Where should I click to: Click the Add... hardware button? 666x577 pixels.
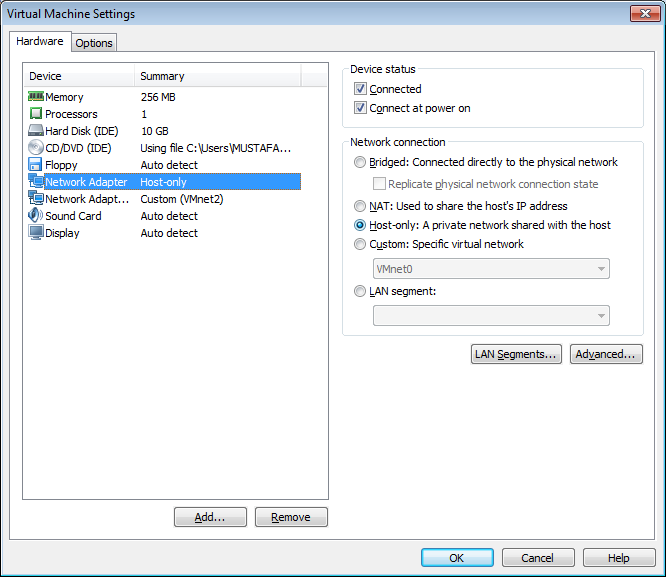tap(210, 517)
